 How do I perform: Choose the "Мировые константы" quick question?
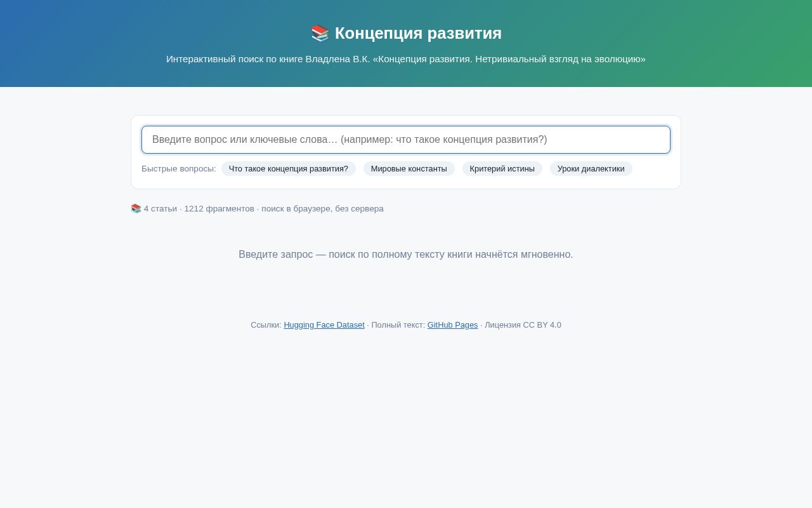(x=409, y=169)
